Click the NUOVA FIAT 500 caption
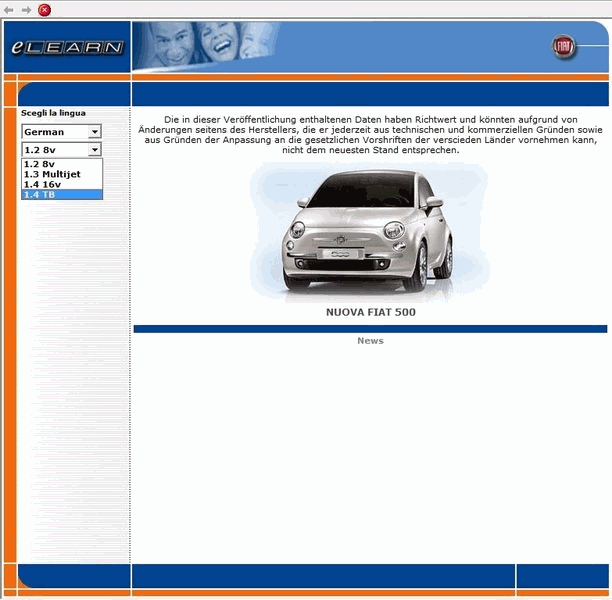Screen dimensions: 612x600 click(370, 312)
